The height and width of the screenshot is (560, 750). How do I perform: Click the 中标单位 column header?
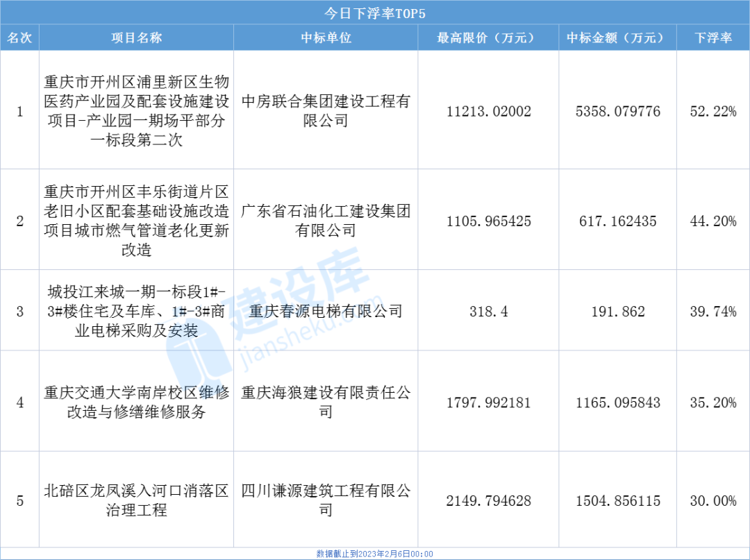(326, 38)
